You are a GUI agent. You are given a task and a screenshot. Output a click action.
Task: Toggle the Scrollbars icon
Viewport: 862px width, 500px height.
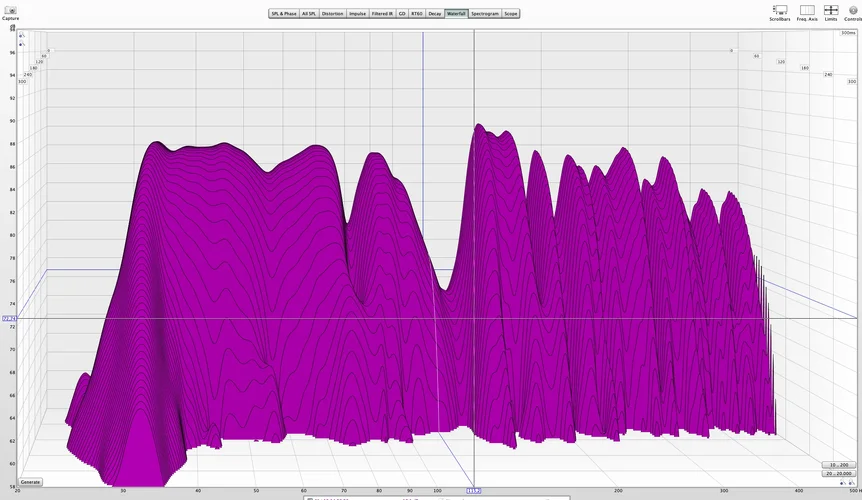click(780, 10)
